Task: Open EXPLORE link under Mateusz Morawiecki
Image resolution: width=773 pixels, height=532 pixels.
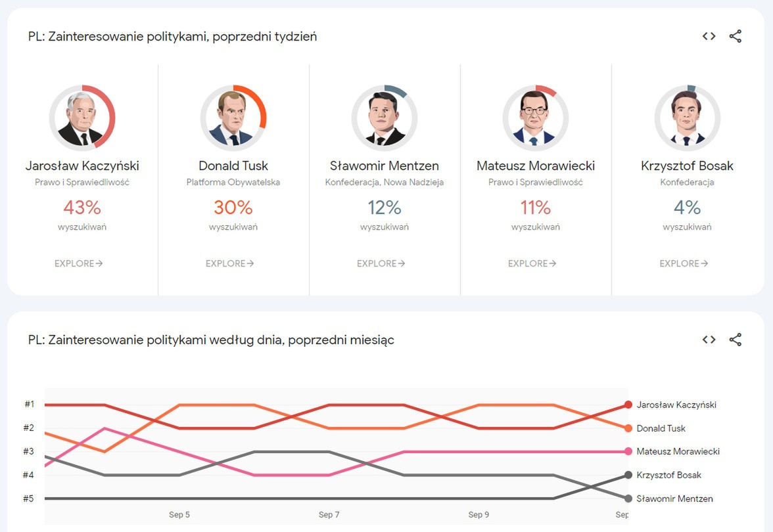Action: [x=532, y=263]
